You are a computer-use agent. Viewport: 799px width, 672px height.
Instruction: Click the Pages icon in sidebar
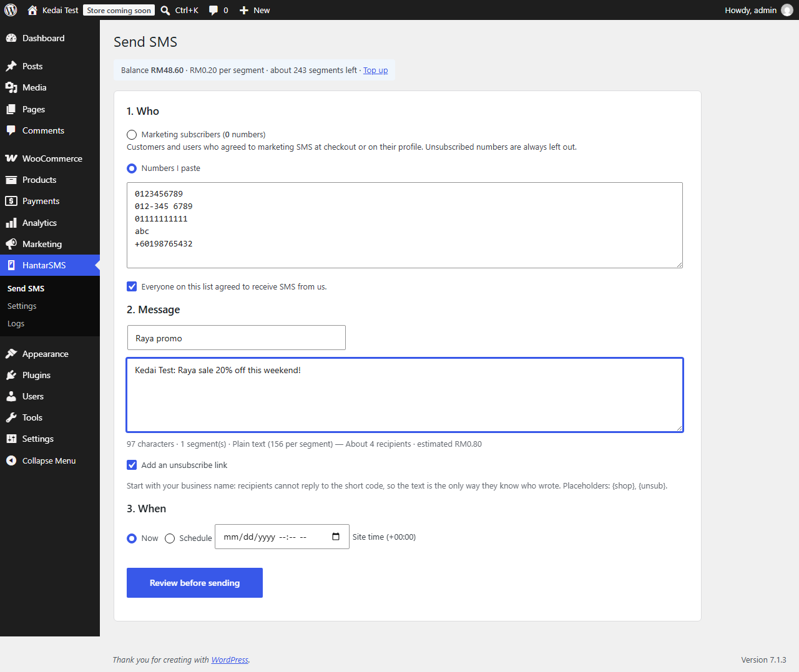click(x=11, y=109)
